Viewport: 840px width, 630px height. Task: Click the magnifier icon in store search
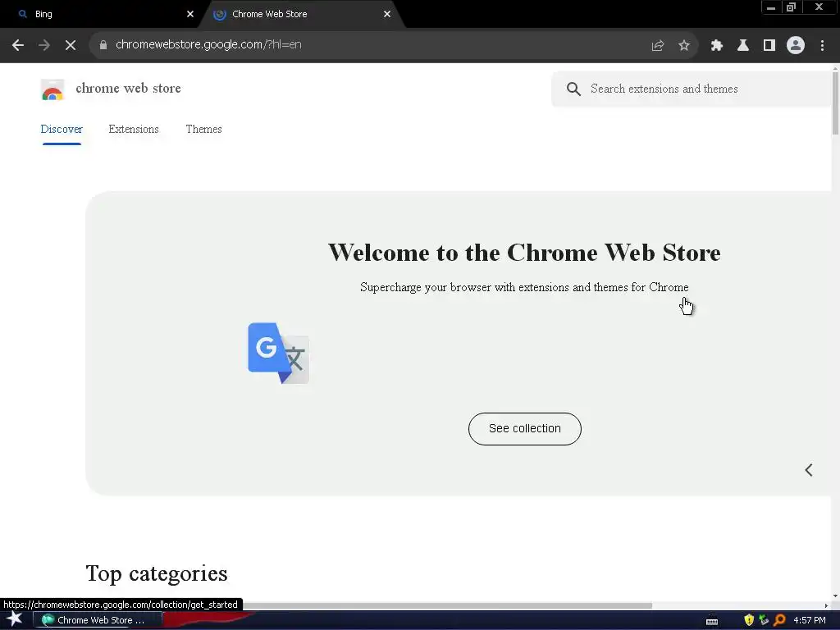coord(573,89)
